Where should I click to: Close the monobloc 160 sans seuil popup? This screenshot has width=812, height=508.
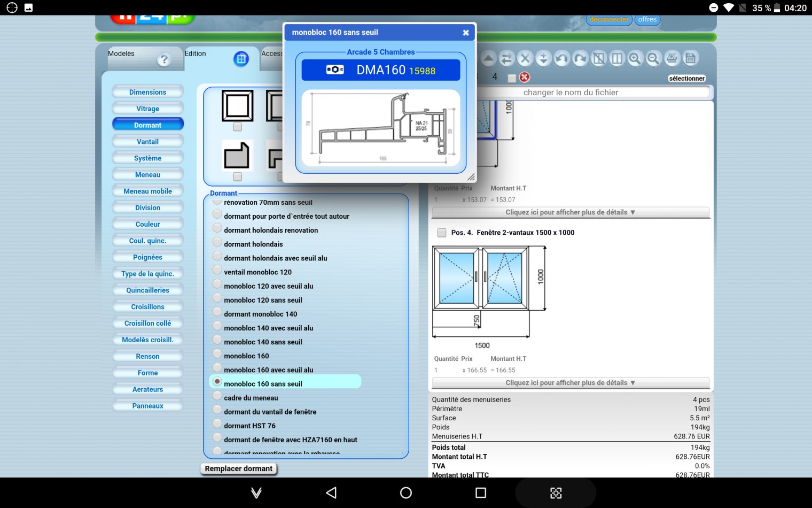(466, 33)
